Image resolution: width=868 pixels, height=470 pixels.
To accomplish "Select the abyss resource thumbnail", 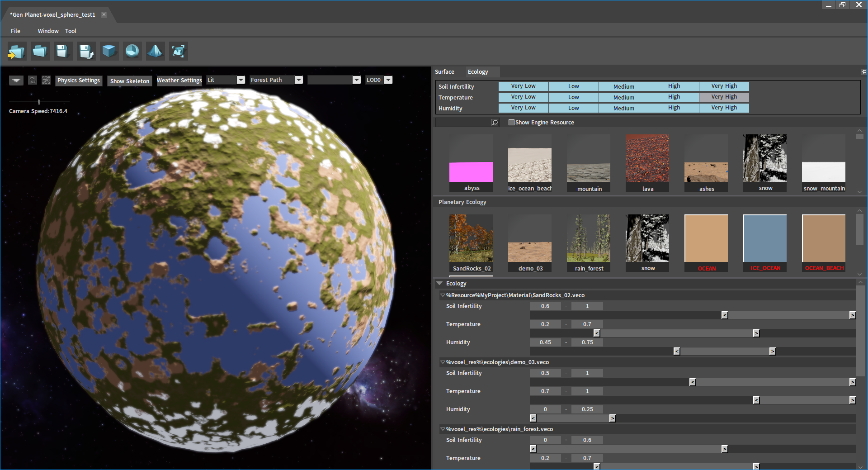I will tap(471, 163).
